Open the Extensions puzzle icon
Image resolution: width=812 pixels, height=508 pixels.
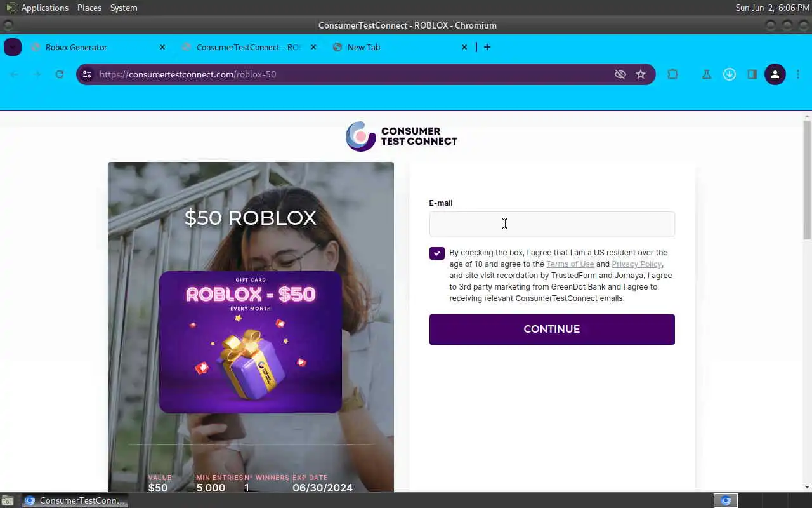[672, 74]
